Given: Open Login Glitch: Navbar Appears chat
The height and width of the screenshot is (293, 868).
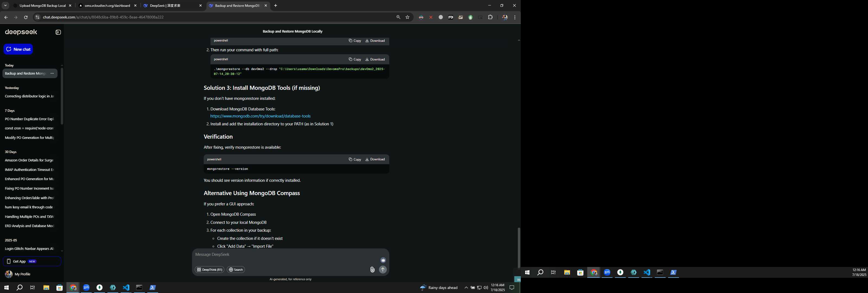Looking at the screenshot, I should pos(29,249).
